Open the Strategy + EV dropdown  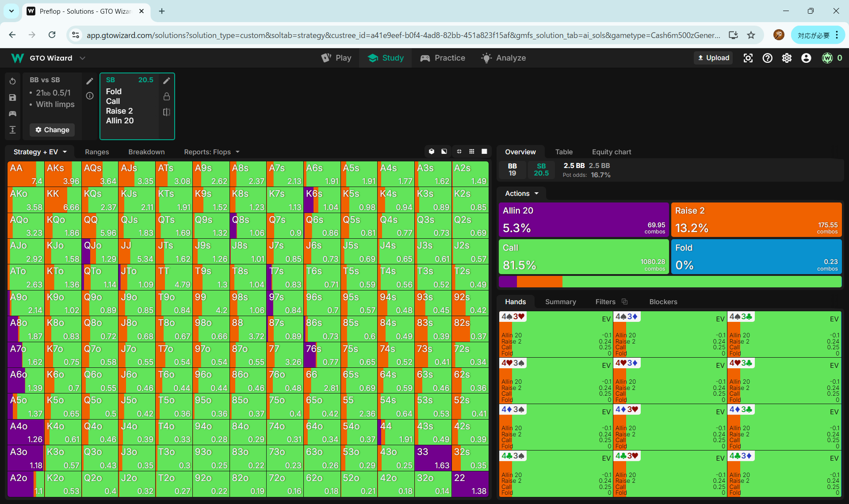40,152
